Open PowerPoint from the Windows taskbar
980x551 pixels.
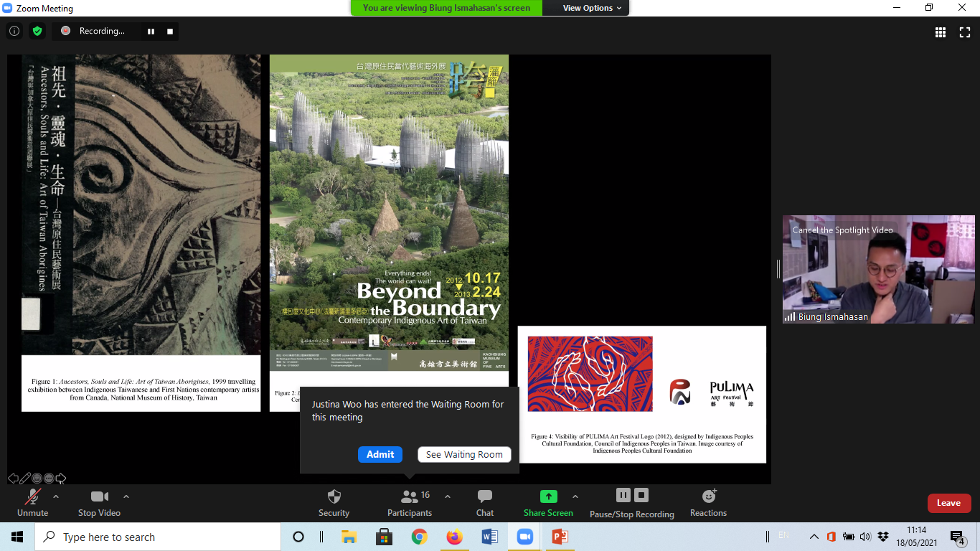click(560, 537)
